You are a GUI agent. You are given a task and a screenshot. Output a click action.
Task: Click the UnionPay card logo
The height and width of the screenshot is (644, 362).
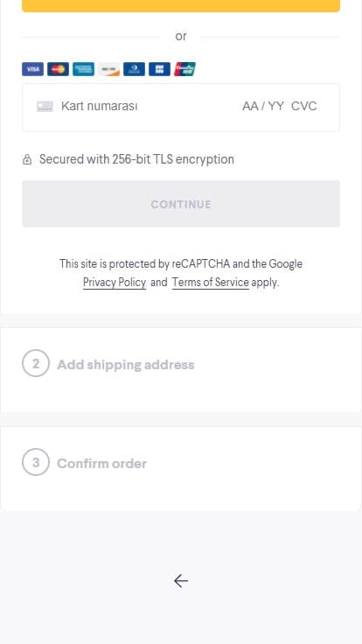click(184, 69)
